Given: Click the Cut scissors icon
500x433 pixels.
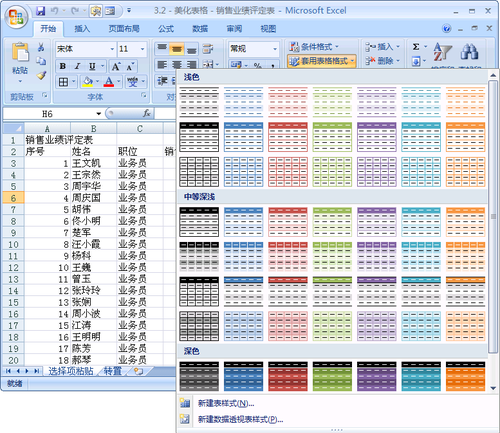Looking at the screenshot, I should (41, 47).
